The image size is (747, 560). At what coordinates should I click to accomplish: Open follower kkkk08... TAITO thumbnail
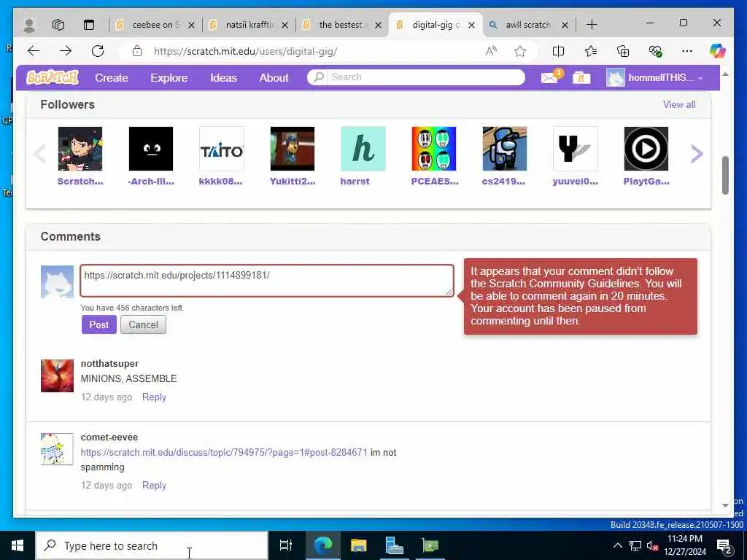[x=222, y=149]
